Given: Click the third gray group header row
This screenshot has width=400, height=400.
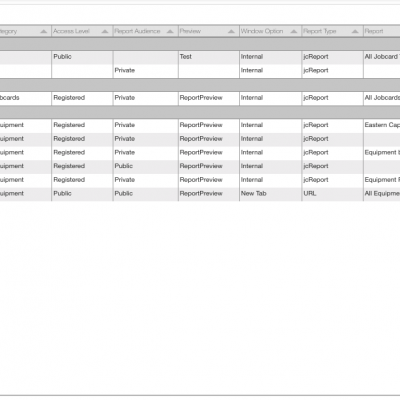Looking at the screenshot, I should [x=200, y=112].
